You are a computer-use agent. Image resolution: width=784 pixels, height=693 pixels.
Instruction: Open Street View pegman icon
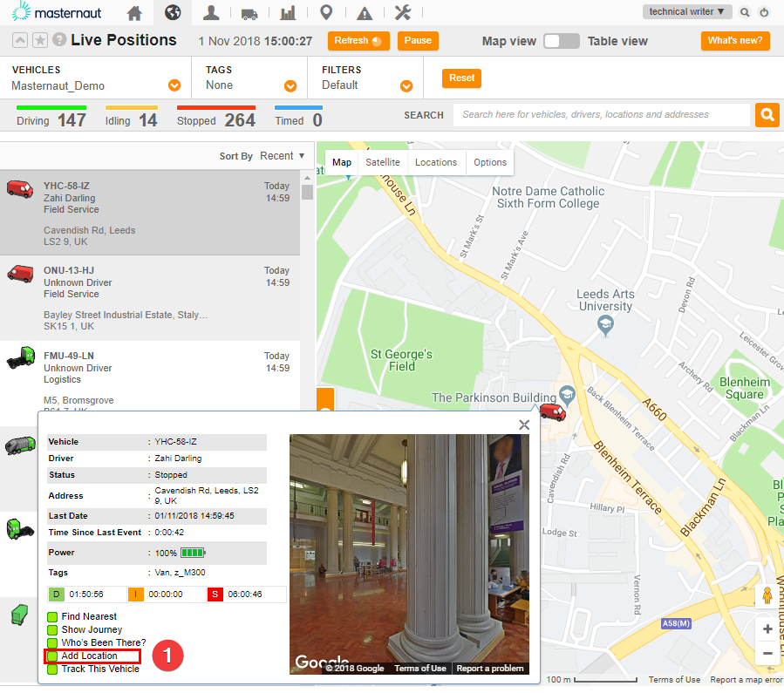click(767, 596)
